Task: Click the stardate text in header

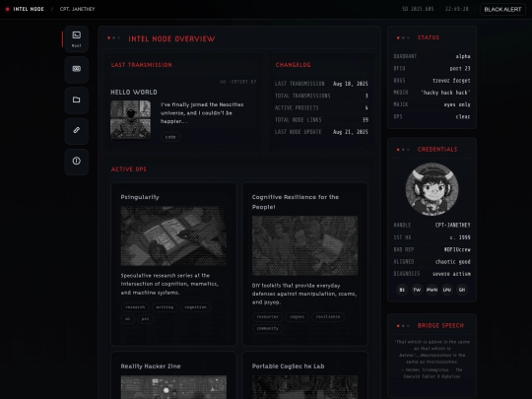Action: 418,9
